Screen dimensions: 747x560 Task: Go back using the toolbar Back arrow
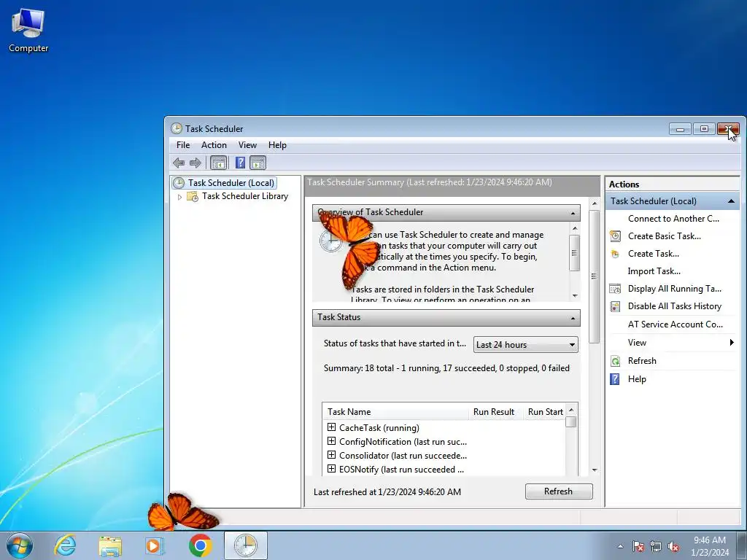(x=179, y=163)
